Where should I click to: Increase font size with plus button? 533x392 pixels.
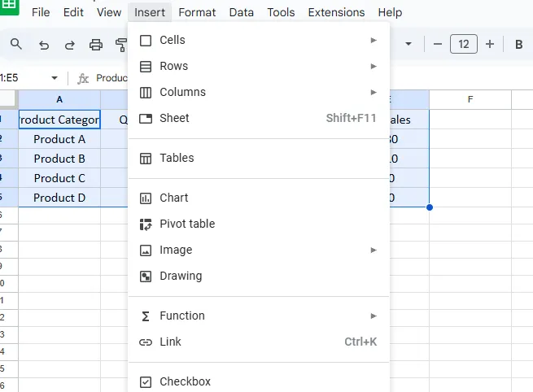coord(490,45)
